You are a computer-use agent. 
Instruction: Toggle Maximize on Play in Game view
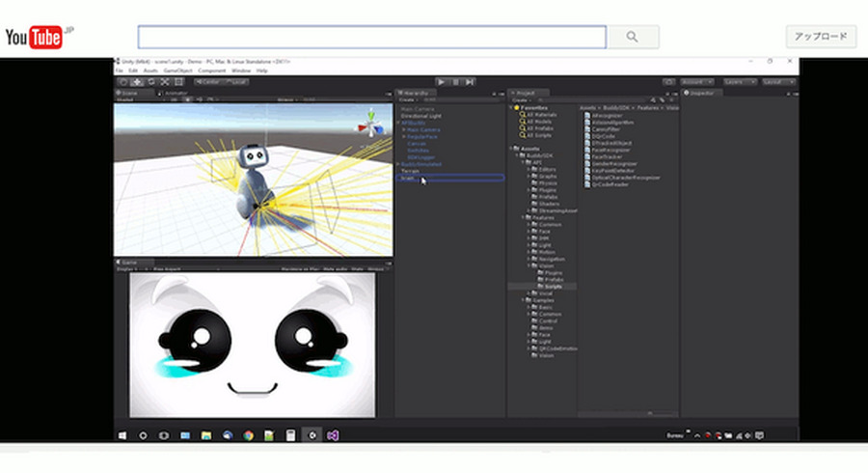300,269
